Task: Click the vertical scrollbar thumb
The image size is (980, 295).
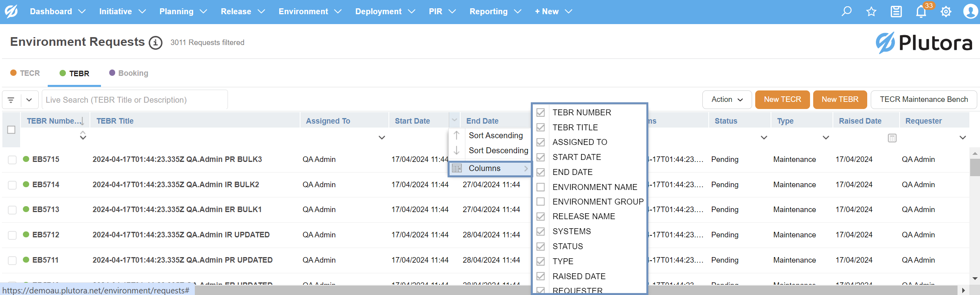Action: coord(975,167)
